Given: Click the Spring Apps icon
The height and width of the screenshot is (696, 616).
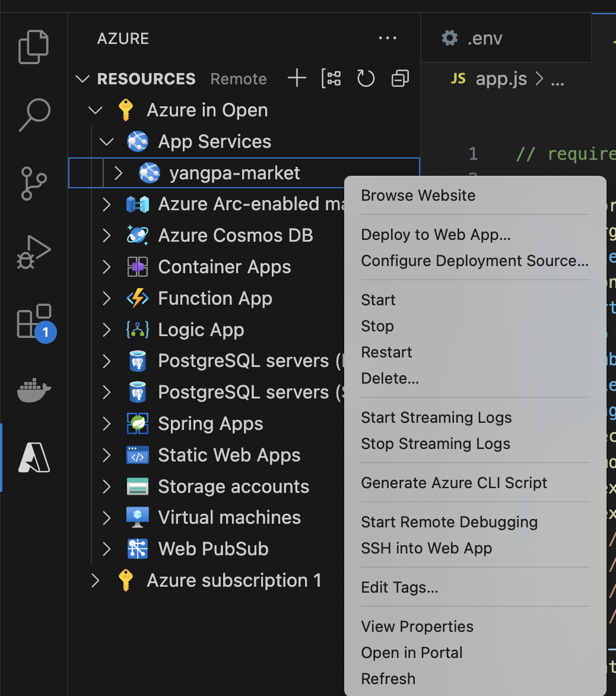Looking at the screenshot, I should (x=138, y=423).
